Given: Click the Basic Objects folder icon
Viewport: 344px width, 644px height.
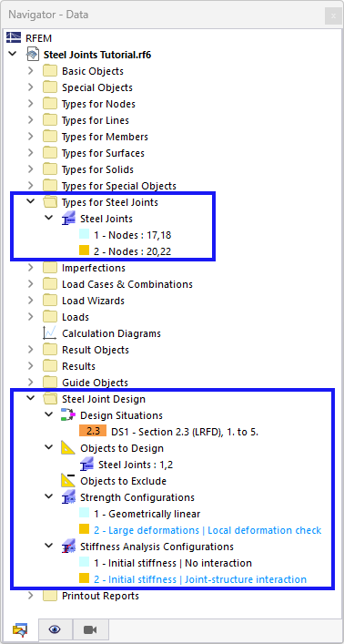Looking at the screenshot, I should tap(50, 71).
